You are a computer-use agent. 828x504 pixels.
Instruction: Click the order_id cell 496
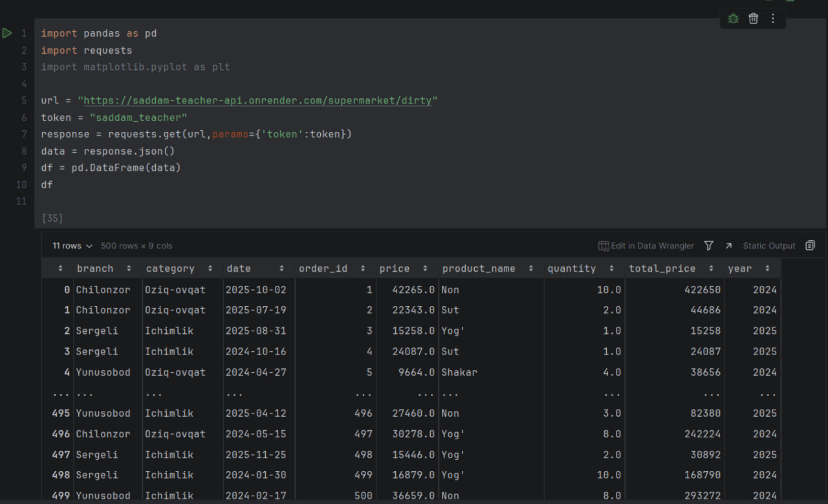coord(364,413)
